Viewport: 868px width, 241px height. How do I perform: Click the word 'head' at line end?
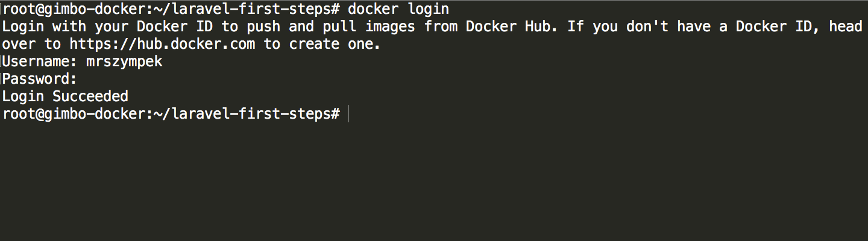846,27
